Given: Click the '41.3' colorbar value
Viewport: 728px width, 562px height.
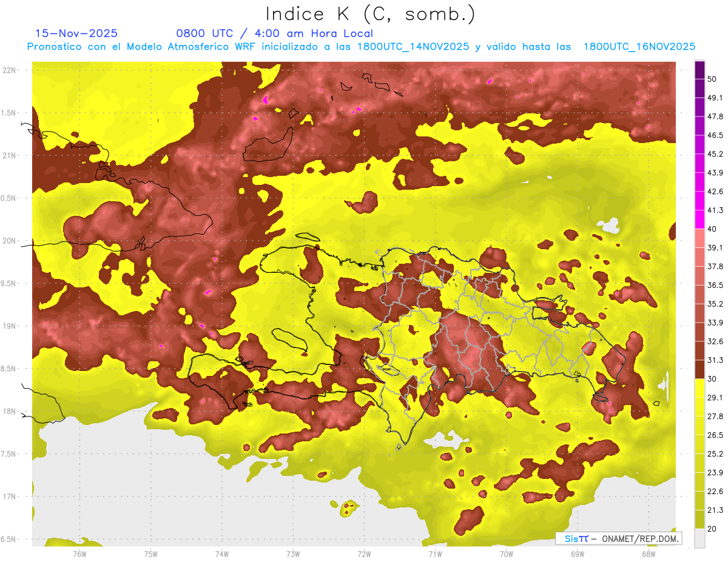Looking at the screenshot, I should pyautogui.click(x=715, y=210).
